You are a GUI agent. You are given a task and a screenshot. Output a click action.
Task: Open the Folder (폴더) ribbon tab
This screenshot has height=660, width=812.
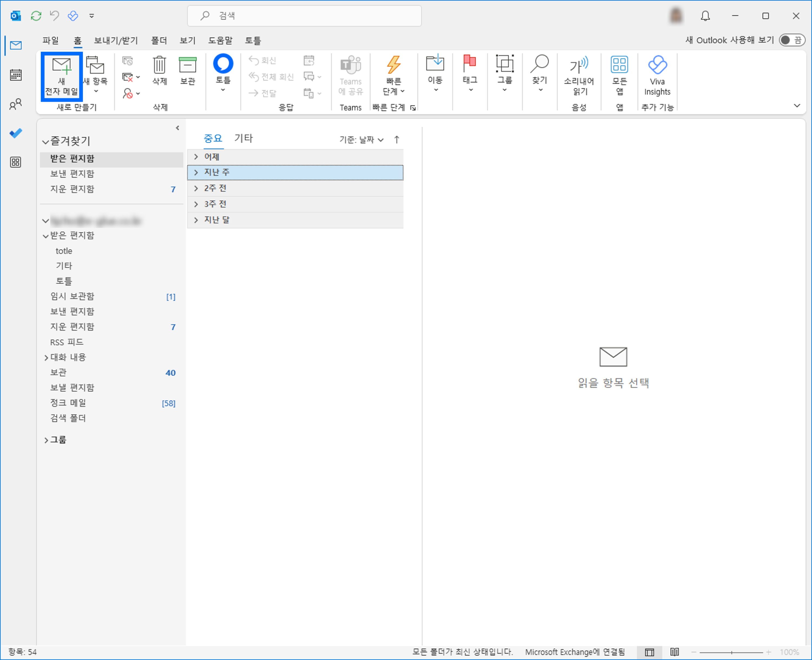pos(159,40)
